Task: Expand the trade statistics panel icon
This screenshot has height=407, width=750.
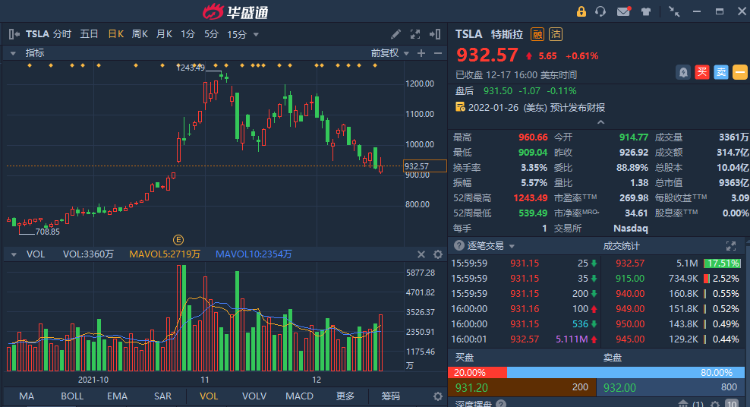Action: (x=731, y=246)
